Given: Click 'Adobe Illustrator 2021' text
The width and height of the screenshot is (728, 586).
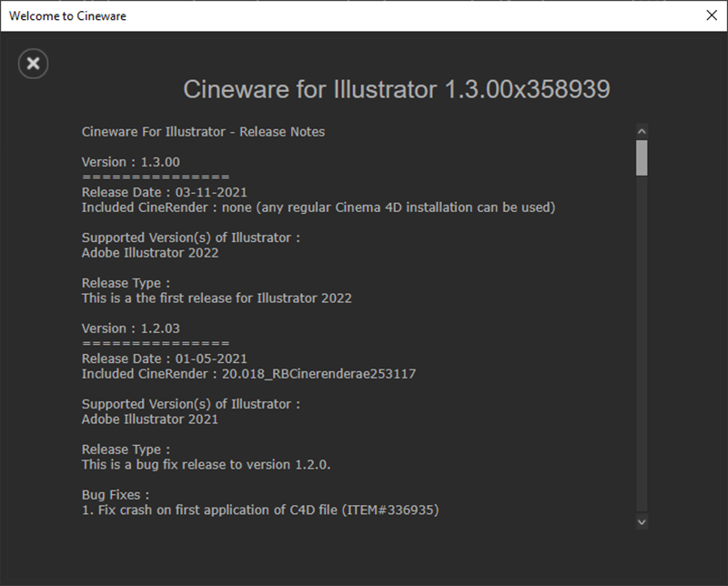Looking at the screenshot, I should 150,419.
